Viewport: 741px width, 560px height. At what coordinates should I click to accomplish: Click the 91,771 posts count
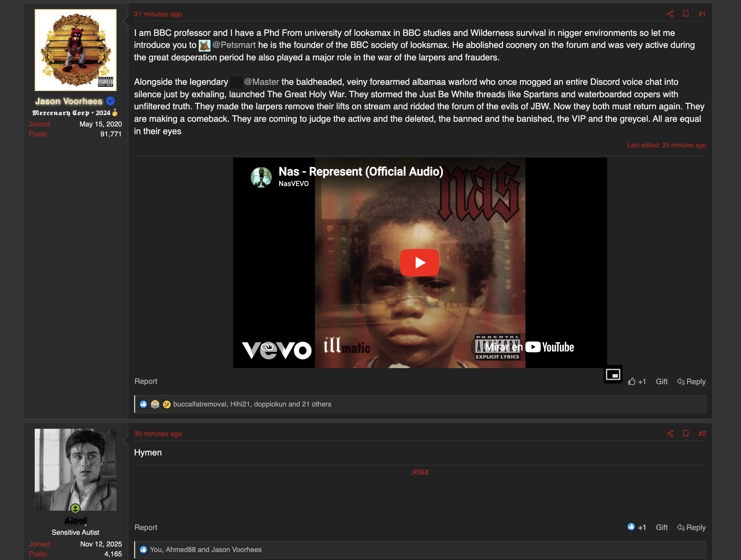(111, 134)
